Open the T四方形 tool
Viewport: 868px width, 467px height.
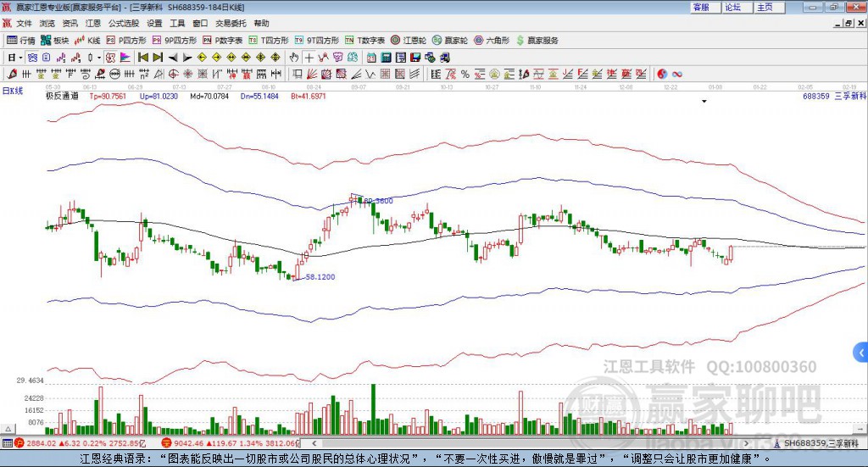point(269,41)
